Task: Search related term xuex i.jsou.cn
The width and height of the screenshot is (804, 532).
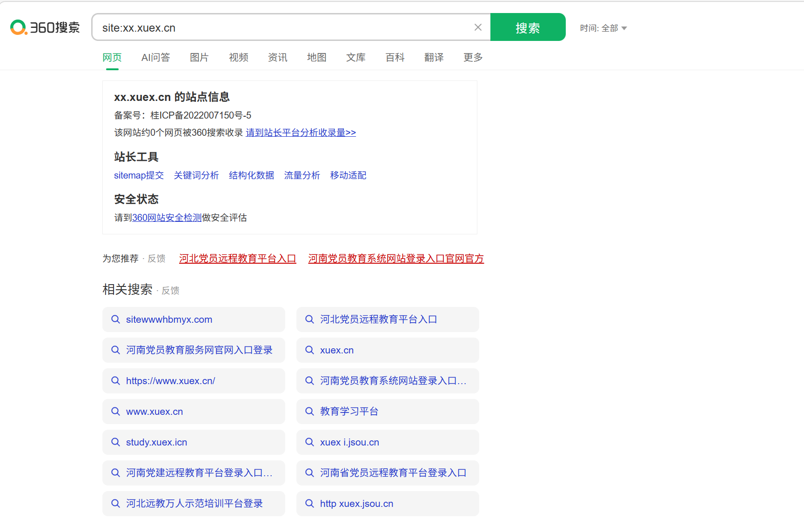Action: 388,442
